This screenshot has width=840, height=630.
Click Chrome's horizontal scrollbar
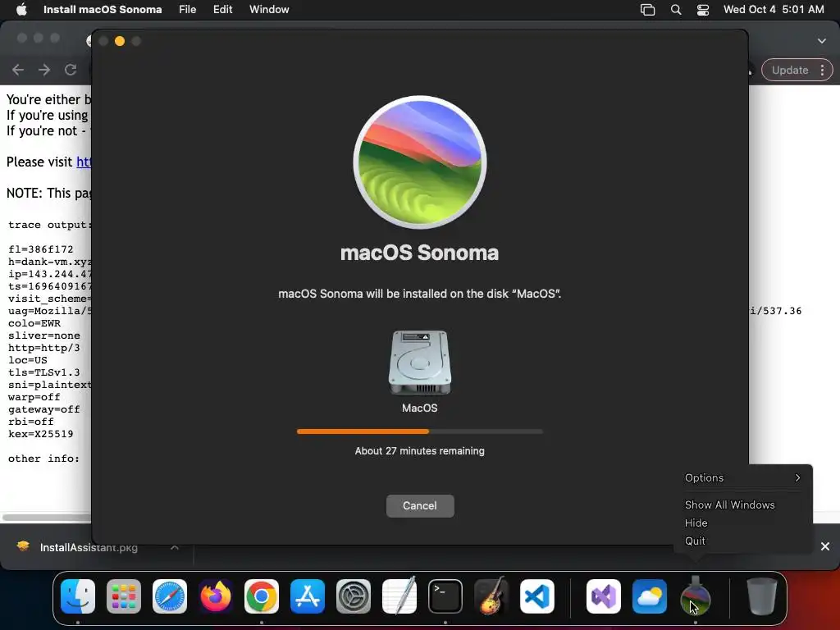click(46, 518)
